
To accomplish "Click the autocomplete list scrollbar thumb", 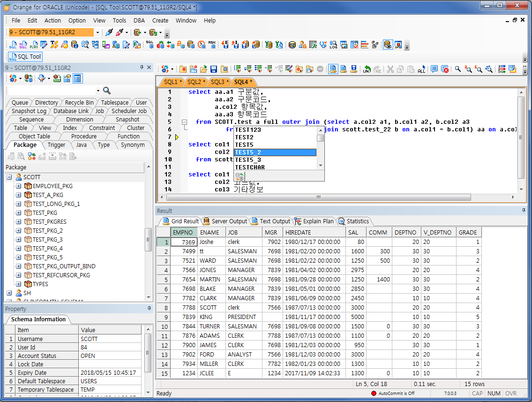I will click(320, 138).
